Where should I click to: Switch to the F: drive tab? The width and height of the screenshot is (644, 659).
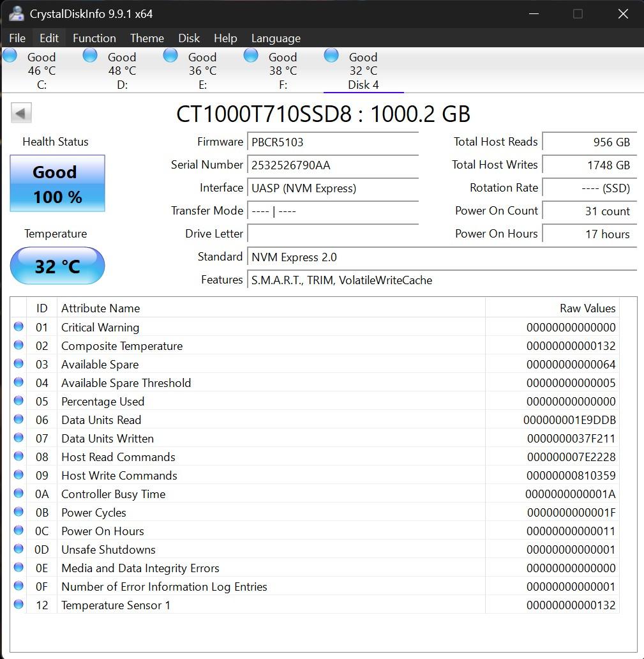pos(283,70)
